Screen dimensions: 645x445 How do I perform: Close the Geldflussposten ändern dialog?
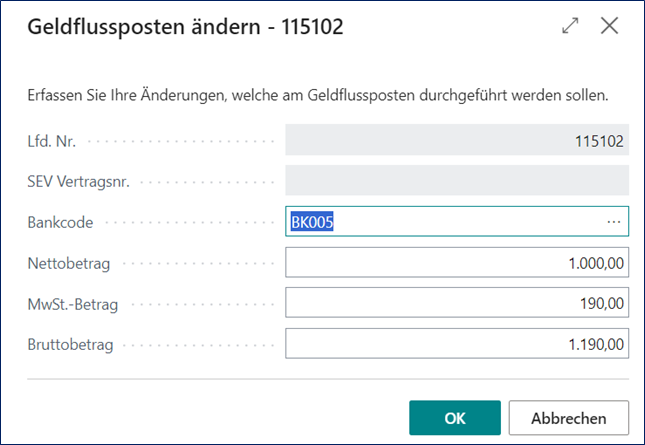(x=609, y=27)
